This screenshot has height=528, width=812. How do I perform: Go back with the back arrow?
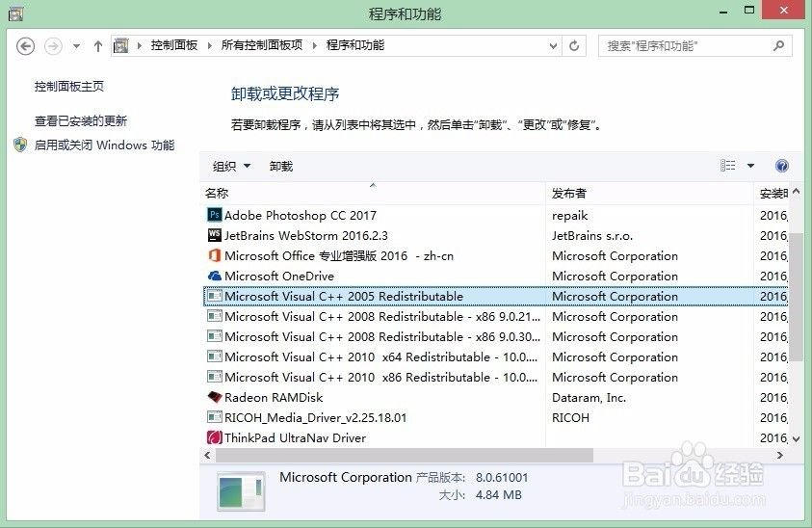(x=25, y=46)
